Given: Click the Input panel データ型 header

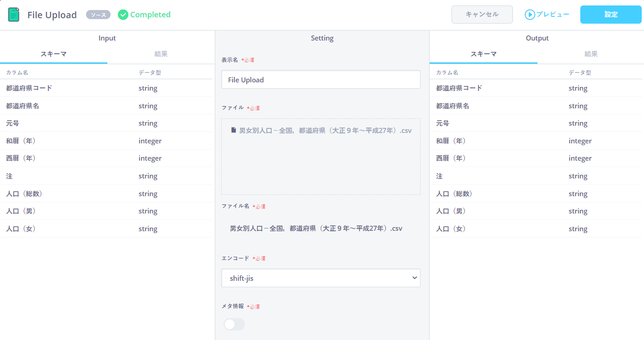Looking at the screenshot, I should (x=150, y=72).
